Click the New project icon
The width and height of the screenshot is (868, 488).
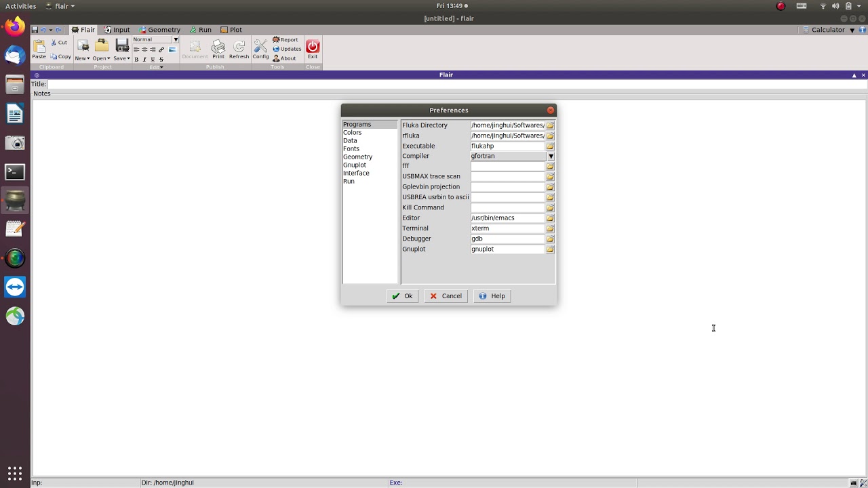[83, 46]
